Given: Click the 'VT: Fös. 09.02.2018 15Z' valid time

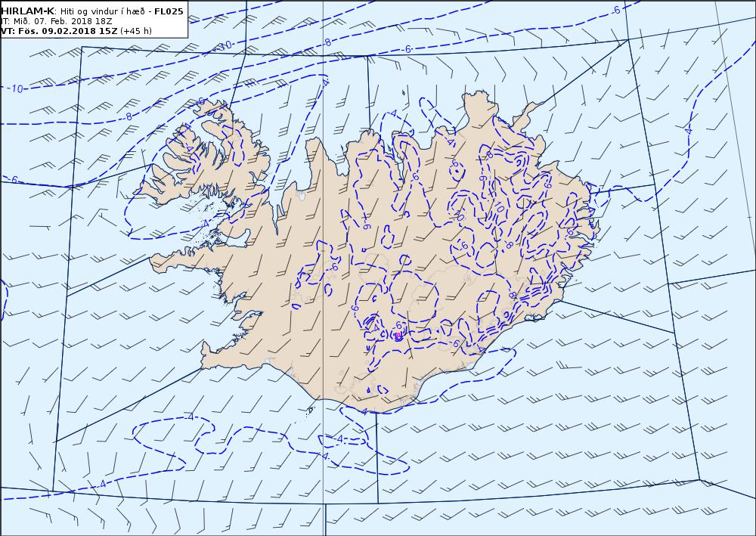Looking at the screenshot, I should [59, 31].
